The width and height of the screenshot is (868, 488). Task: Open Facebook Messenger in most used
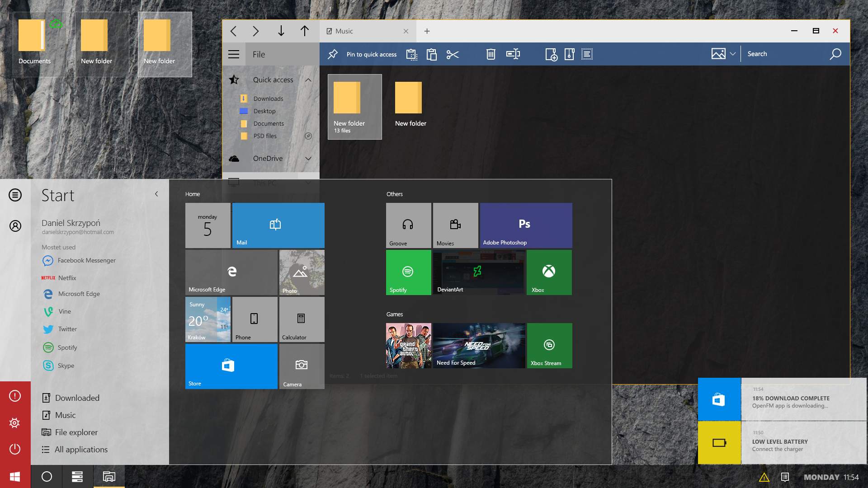point(79,261)
